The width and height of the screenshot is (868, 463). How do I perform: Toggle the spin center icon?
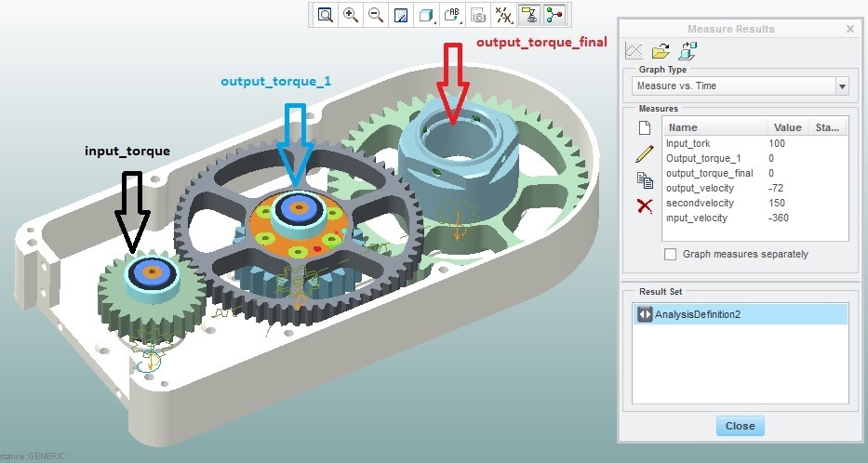click(554, 15)
